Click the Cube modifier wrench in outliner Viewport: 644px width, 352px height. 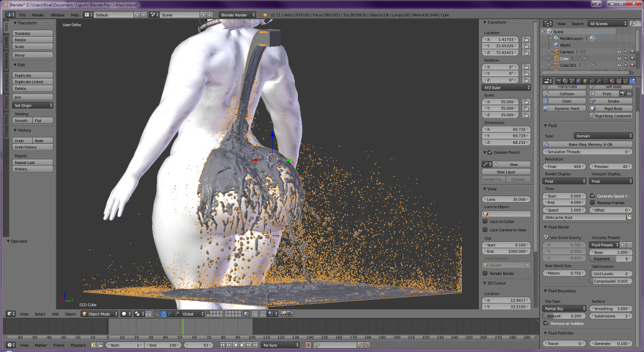[x=585, y=58]
